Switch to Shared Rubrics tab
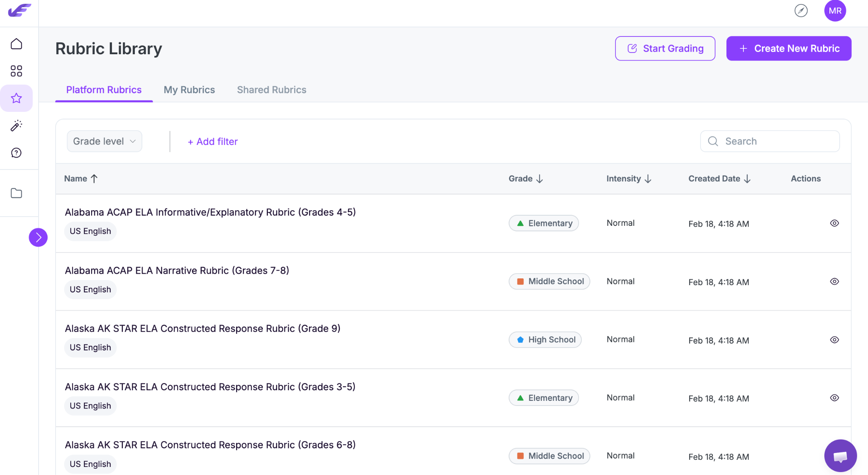The width and height of the screenshot is (868, 475). 271,90
